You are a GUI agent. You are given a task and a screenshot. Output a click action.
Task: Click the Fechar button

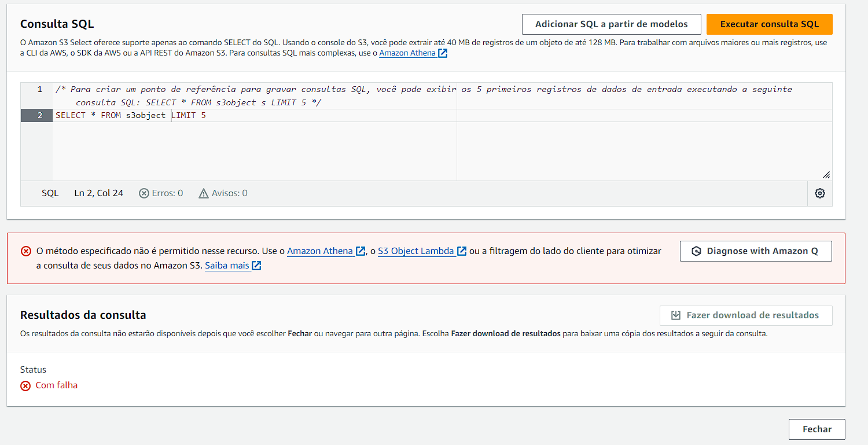point(817,429)
